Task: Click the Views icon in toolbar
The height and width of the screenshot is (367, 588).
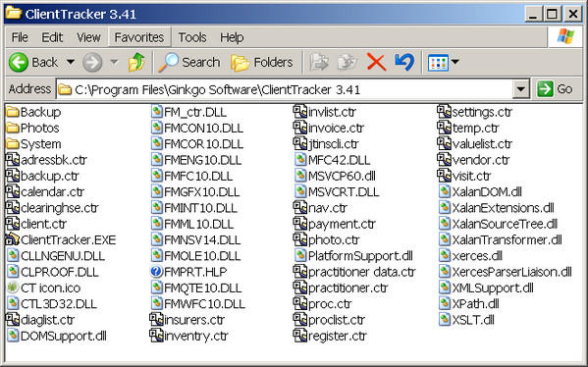Action: click(x=438, y=63)
